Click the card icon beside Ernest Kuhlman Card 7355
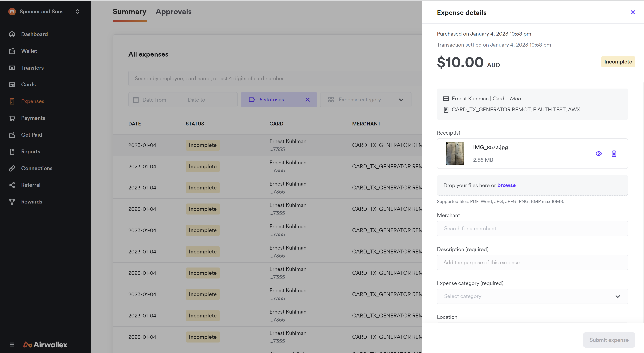This screenshot has width=644, height=353. tap(446, 99)
